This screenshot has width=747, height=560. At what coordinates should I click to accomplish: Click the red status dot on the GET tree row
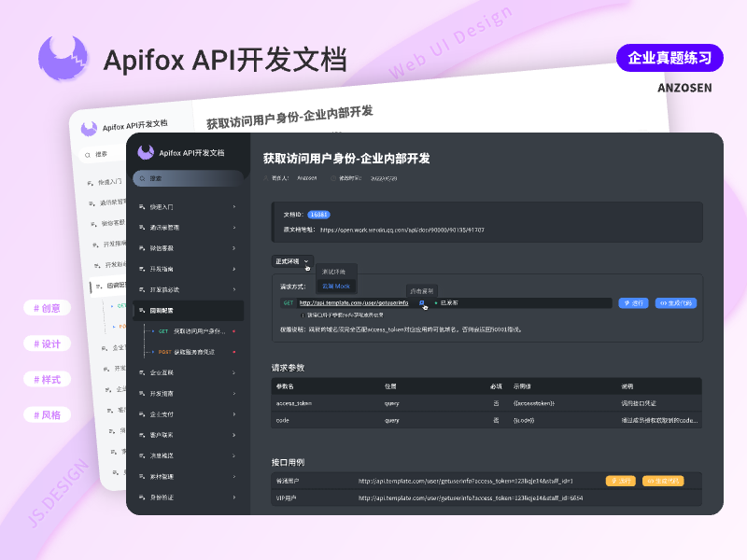click(x=234, y=331)
